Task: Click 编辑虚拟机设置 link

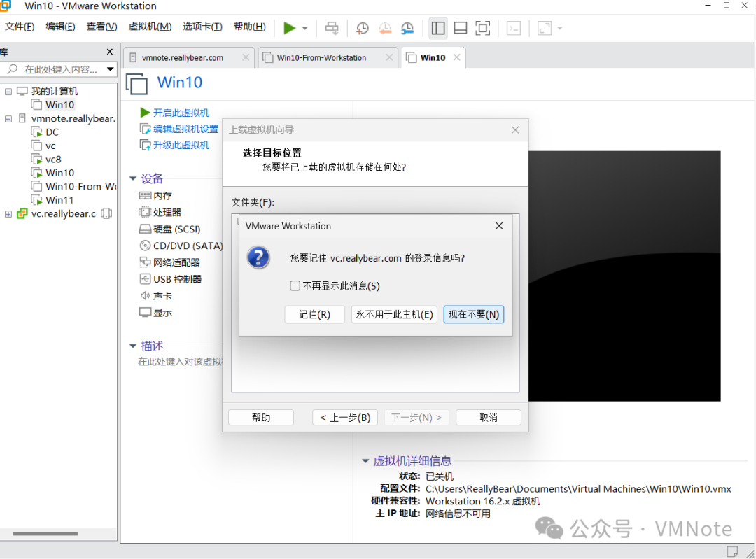Action: [185, 129]
